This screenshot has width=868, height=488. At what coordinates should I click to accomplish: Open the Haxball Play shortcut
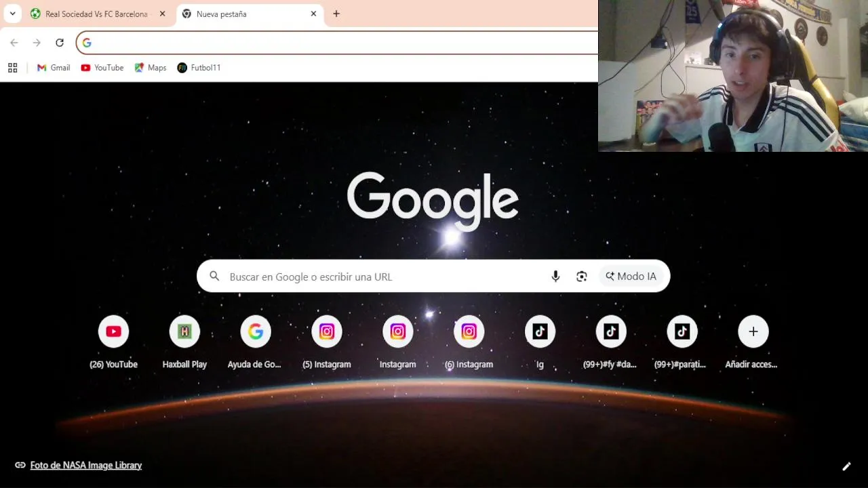[x=184, y=342]
